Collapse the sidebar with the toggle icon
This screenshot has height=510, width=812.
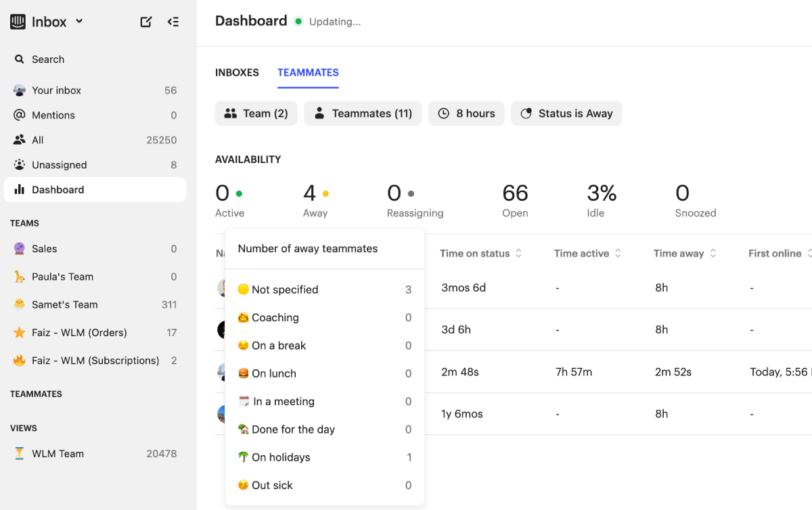[173, 22]
